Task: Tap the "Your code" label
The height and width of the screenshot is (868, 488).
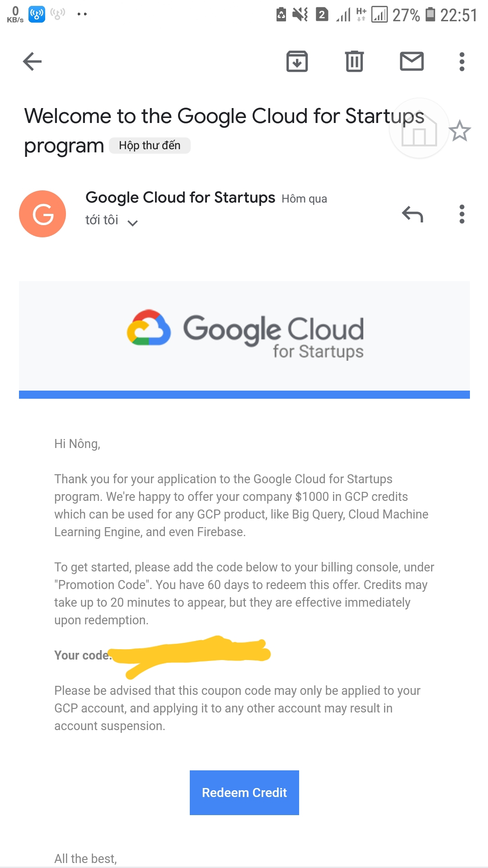Action: [82, 655]
